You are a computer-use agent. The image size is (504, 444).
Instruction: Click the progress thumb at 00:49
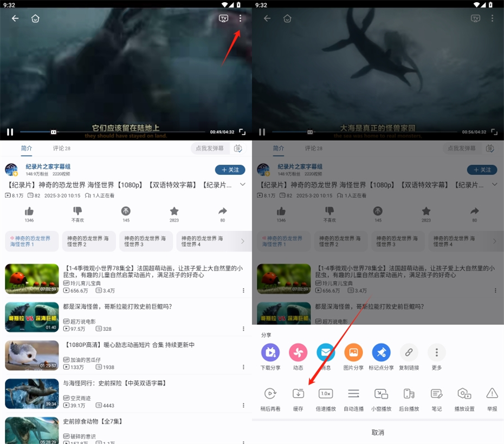coord(54,132)
